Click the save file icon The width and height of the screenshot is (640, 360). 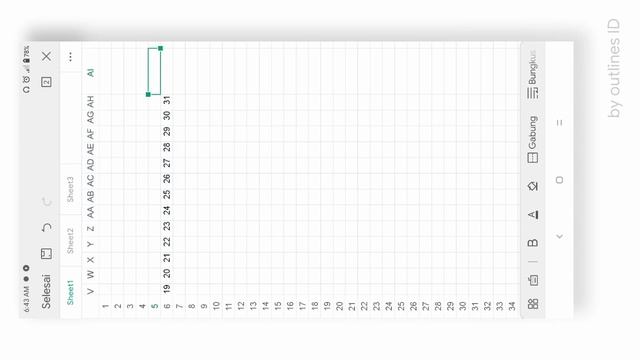[46, 253]
